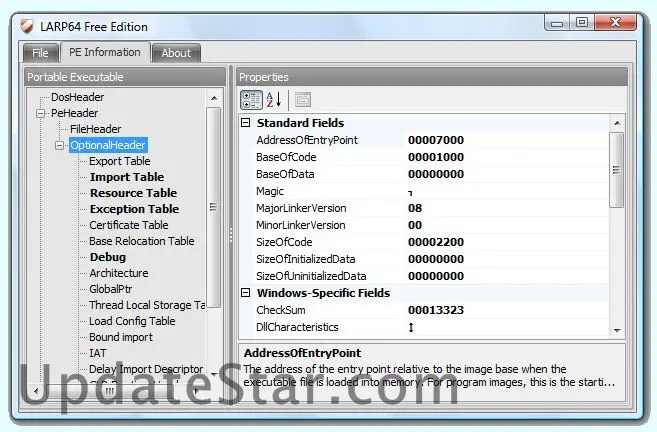
Task: Open the File tab
Action: tap(41, 53)
